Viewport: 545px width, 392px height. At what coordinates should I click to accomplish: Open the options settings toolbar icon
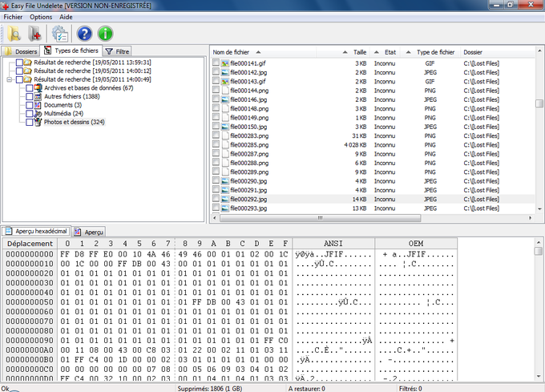click(x=60, y=34)
